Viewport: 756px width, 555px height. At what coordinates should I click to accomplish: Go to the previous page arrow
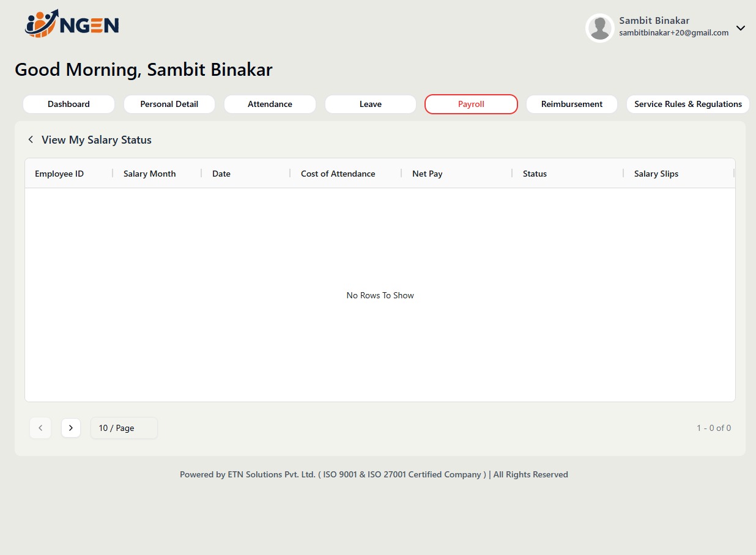click(40, 428)
